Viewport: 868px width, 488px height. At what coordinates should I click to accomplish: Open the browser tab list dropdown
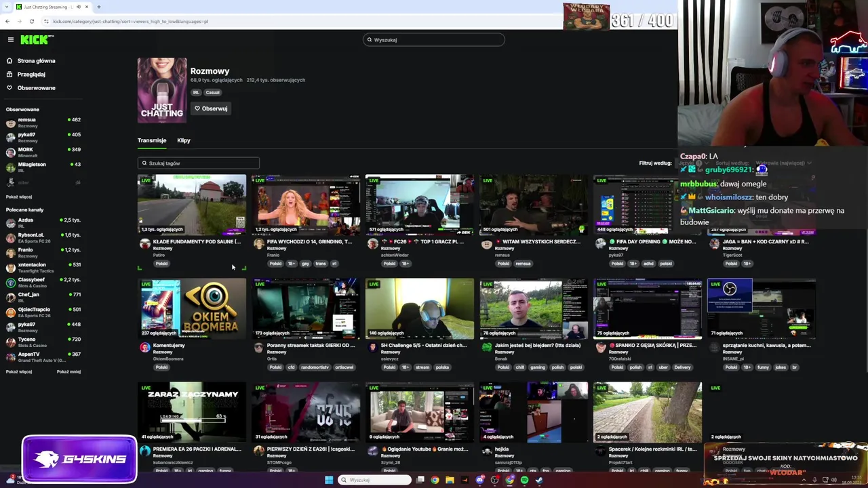point(7,7)
